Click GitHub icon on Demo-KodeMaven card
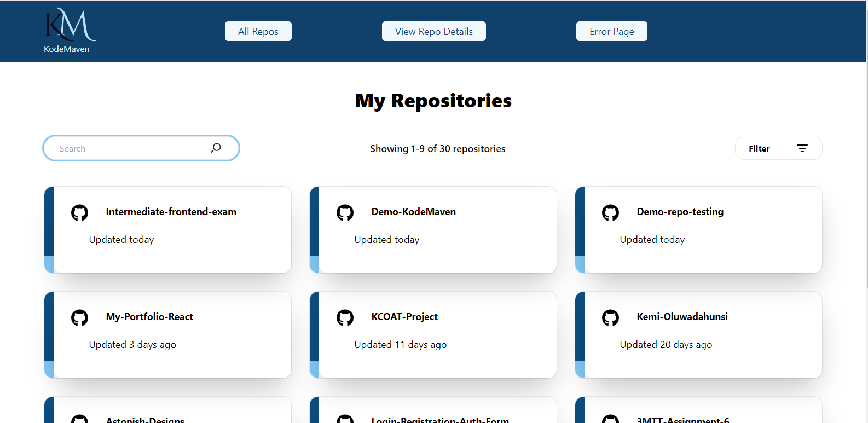The image size is (868, 423). click(345, 212)
